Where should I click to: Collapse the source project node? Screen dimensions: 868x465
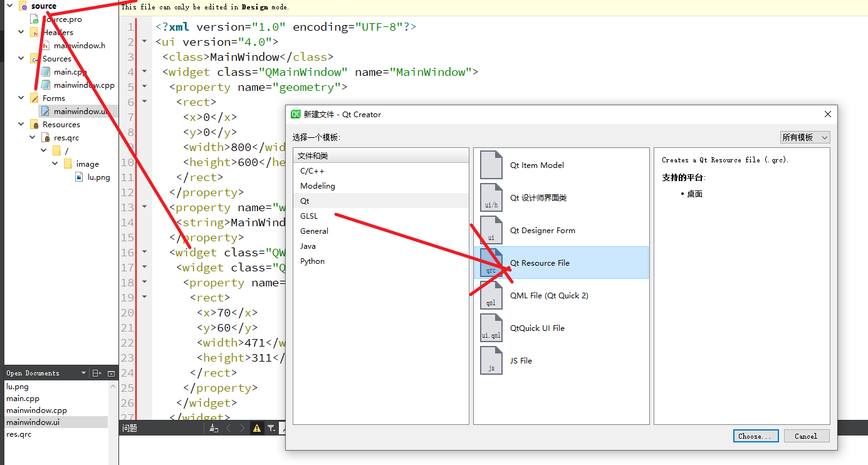(x=10, y=6)
